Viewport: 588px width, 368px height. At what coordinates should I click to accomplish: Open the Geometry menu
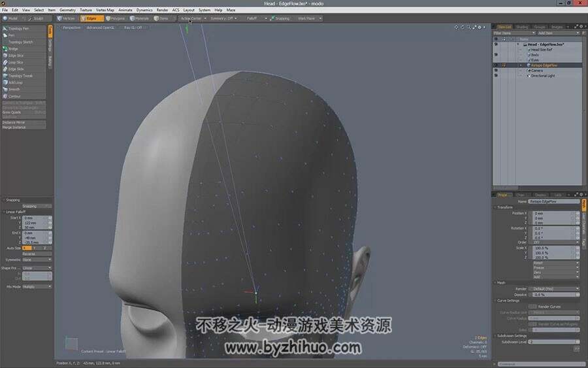pyautogui.click(x=67, y=10)
